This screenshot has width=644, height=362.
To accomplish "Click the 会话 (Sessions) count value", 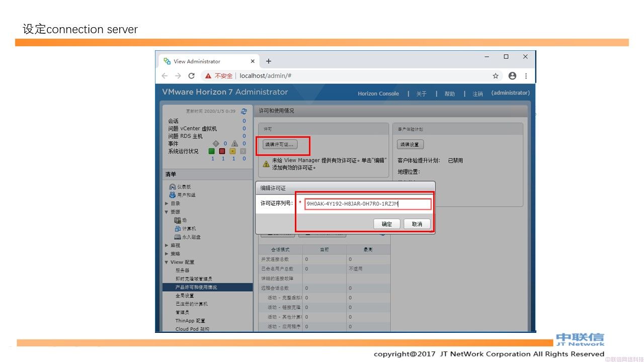I will 245,121.
